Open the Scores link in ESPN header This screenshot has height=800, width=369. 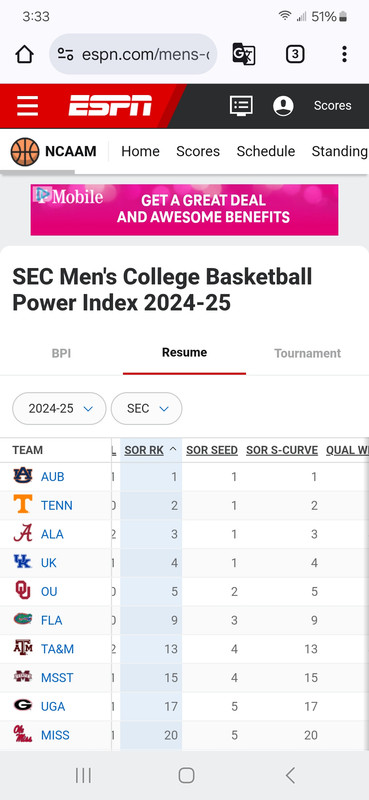[x=332, y=106]
